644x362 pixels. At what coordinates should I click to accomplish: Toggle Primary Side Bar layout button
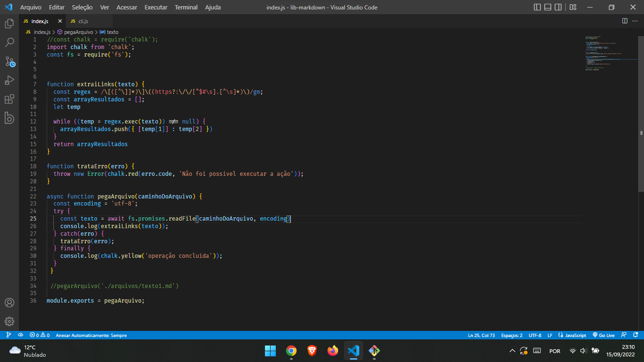click(x=537, y=7)
